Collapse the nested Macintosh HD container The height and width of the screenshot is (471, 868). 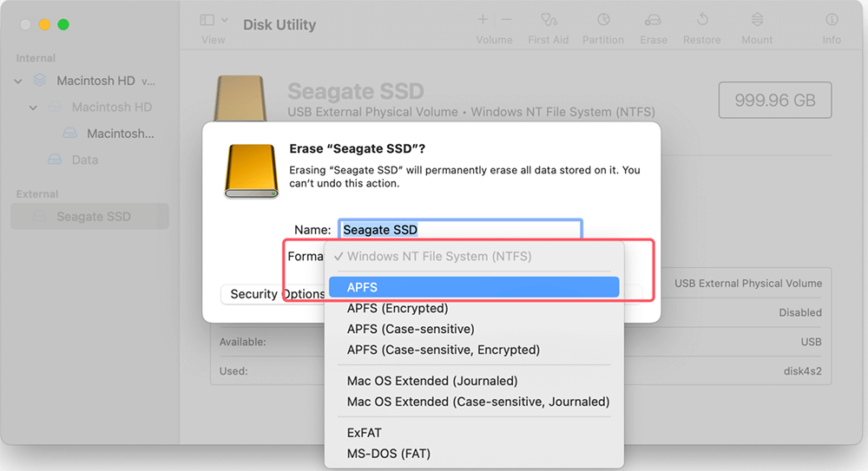(x=34, y=108)
